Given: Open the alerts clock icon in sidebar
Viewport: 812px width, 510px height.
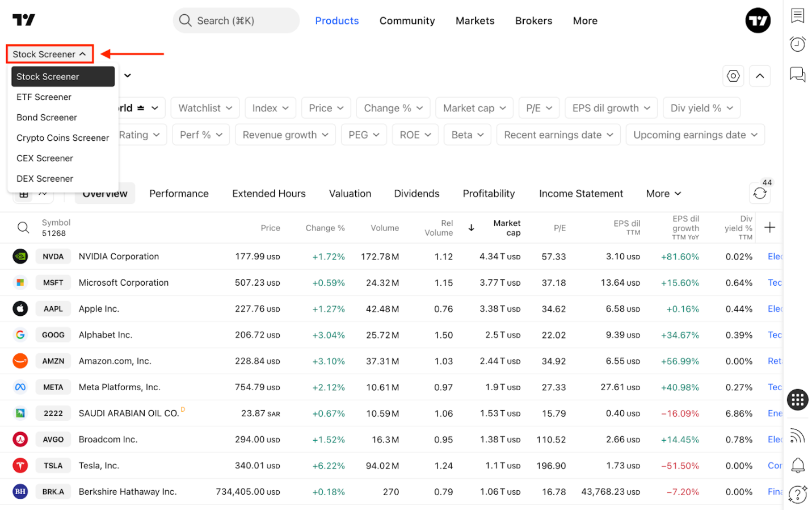Looking at the screenshot, I should pyautogui.click(x=797, y=44).
